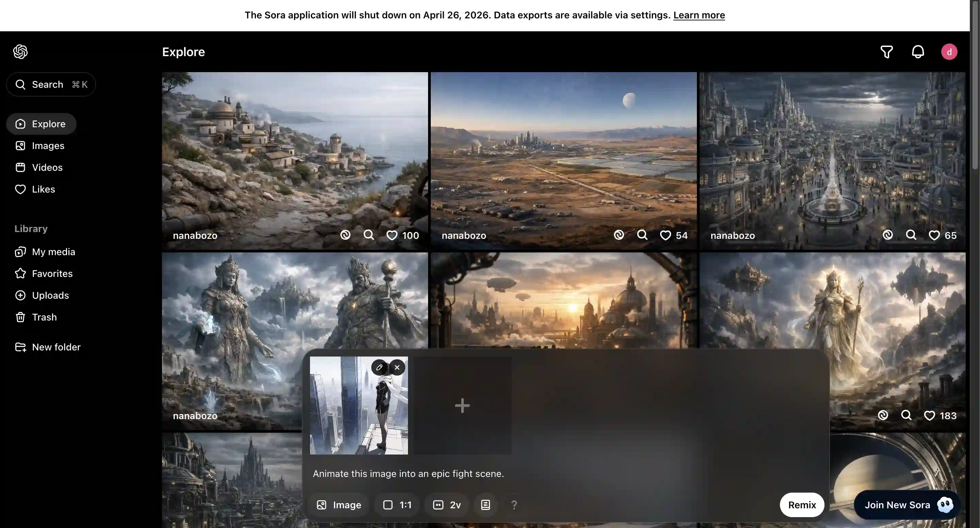Remove the attached image with X
Image resolution: width=980 pixels, height=528 pixels.
(397, 367)
